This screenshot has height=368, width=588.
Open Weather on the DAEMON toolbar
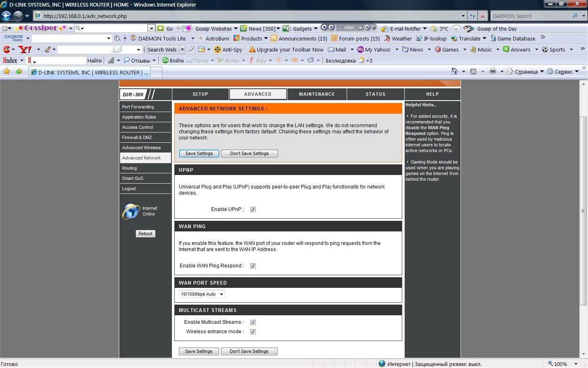(x=398, y=38)
